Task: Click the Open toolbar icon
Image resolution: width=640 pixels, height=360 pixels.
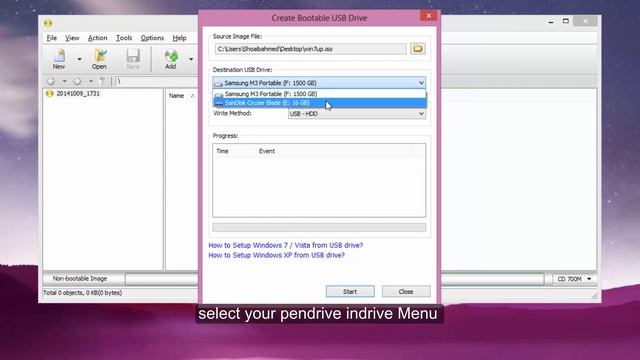Action: click(x=99, y=59)
